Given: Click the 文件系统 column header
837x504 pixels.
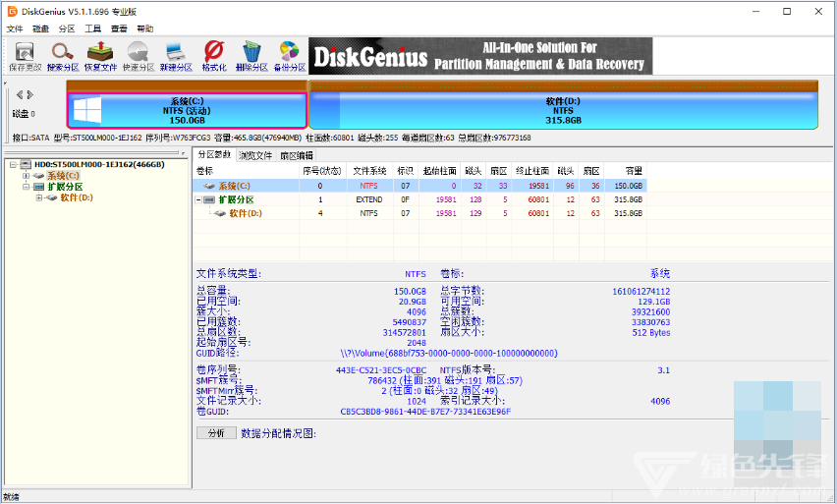Looking at the screenshot, I should coord(369,171).
